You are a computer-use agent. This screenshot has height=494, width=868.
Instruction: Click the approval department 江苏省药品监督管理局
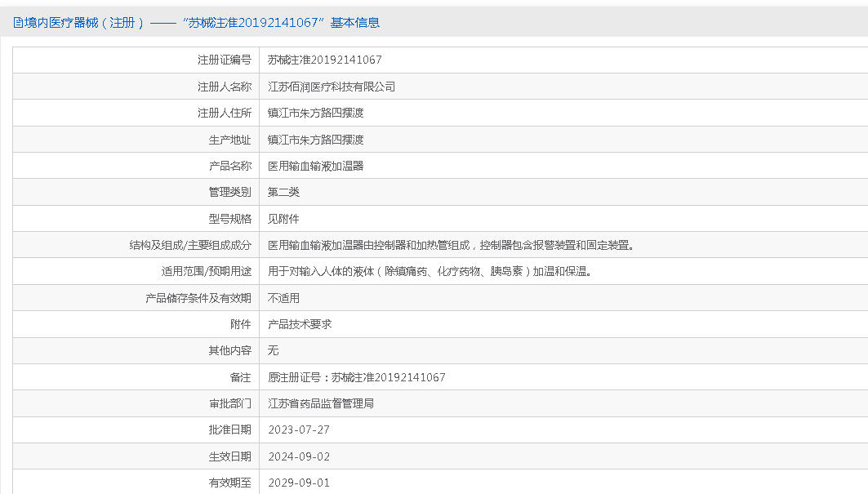pos(321,403)
